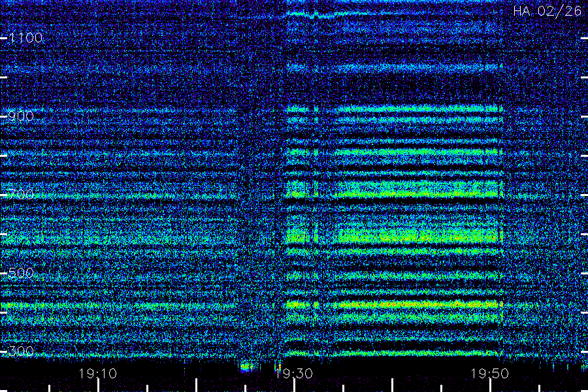This screenshot has width=588, height=392.
Task: Click the 300 frequency axis label
Action: [21, 351]
